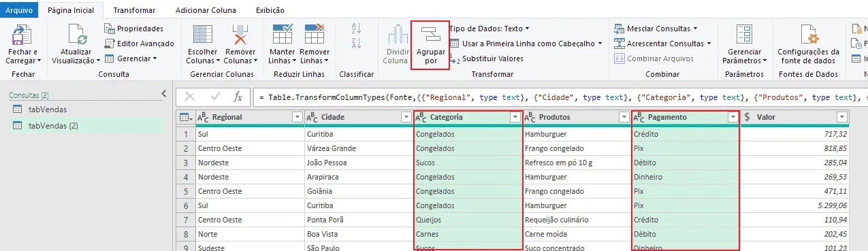
Task: Select the tabVendas query
Action: pos(47,109)
